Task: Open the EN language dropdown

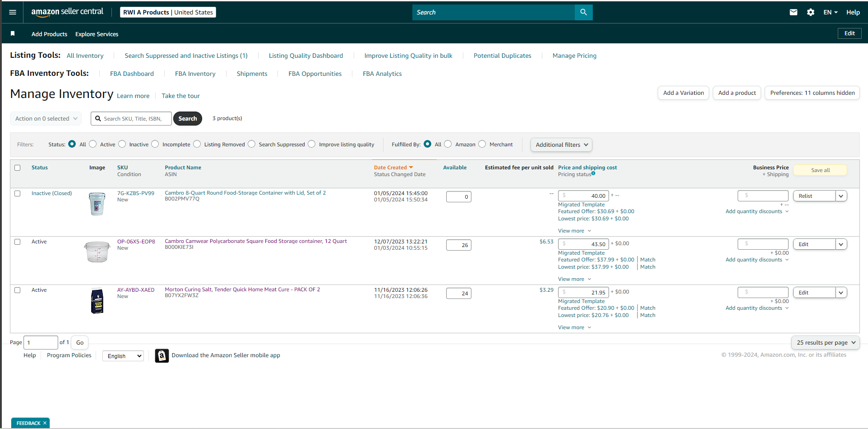Action: pos(830,12)
